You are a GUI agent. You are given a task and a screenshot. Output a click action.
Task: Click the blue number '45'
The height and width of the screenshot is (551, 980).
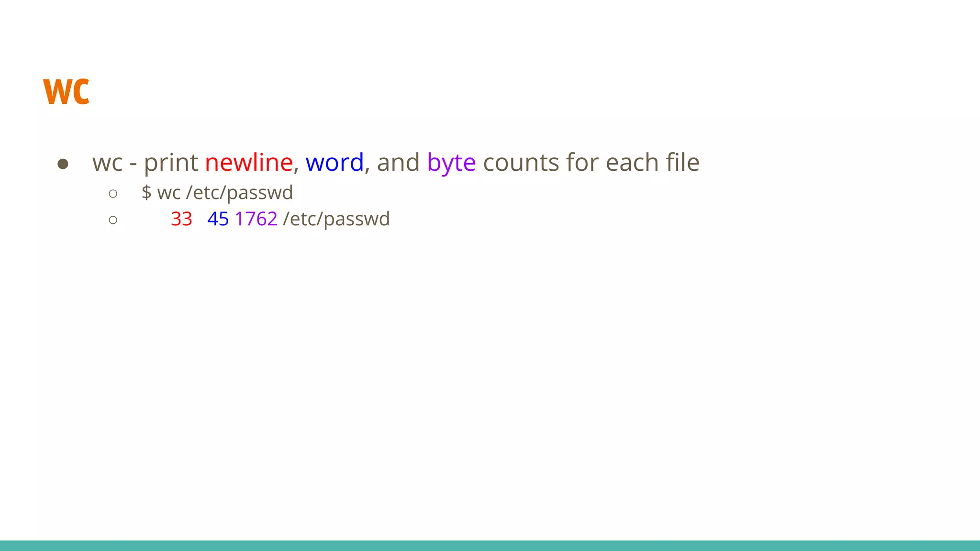pos(218,219)
